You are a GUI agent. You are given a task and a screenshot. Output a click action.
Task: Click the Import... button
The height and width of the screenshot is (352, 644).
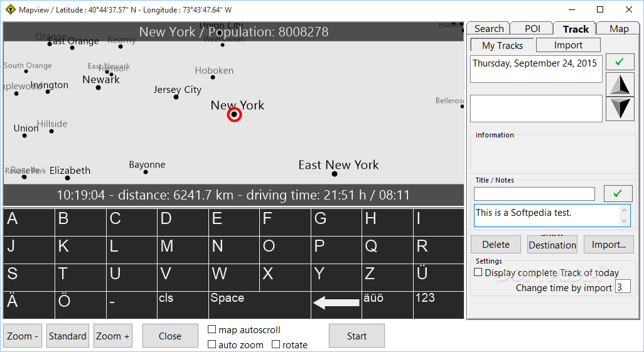coord(609,244)
